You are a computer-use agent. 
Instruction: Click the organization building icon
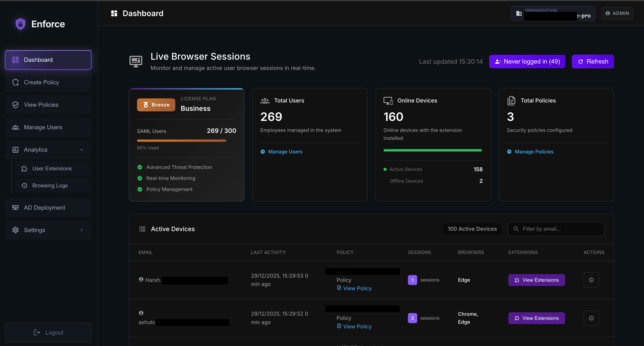[519, 14]
